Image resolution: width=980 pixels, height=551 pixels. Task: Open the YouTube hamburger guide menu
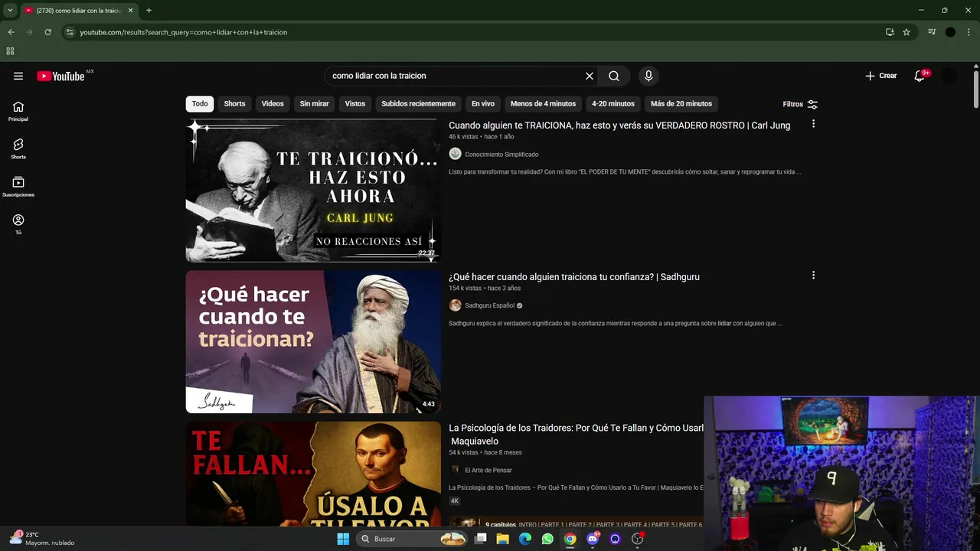point(18,76)
